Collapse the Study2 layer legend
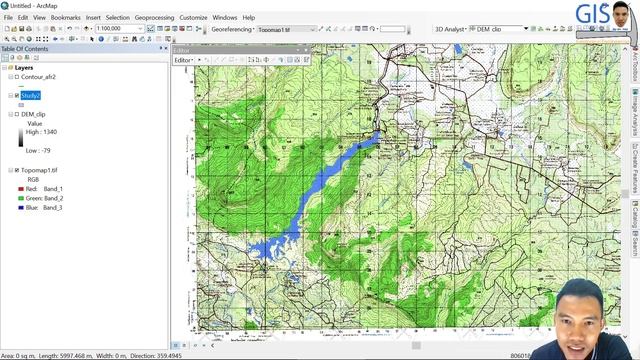Viewport: 640px width, 360px height. [11, 96]
